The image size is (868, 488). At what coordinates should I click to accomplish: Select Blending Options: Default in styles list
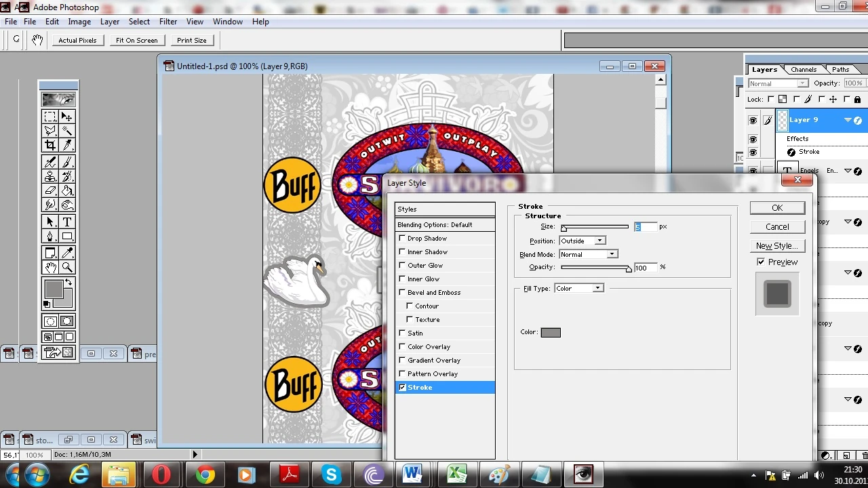click(445, 224)
